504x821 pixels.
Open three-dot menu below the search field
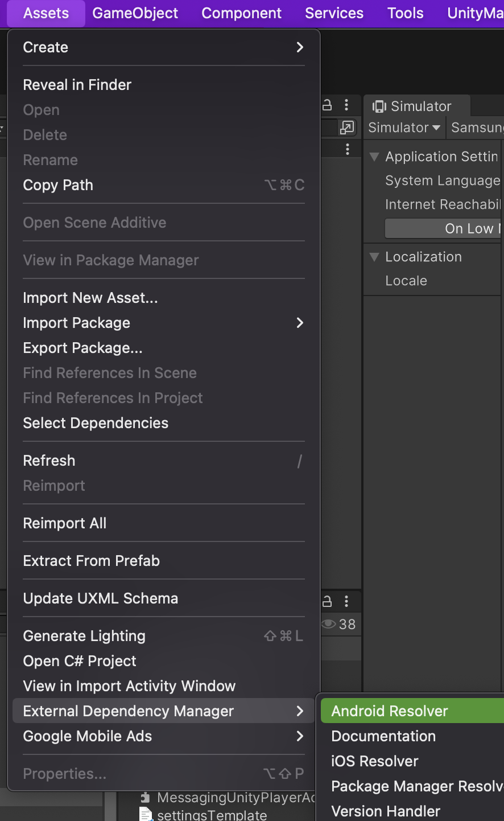(348, 149)
